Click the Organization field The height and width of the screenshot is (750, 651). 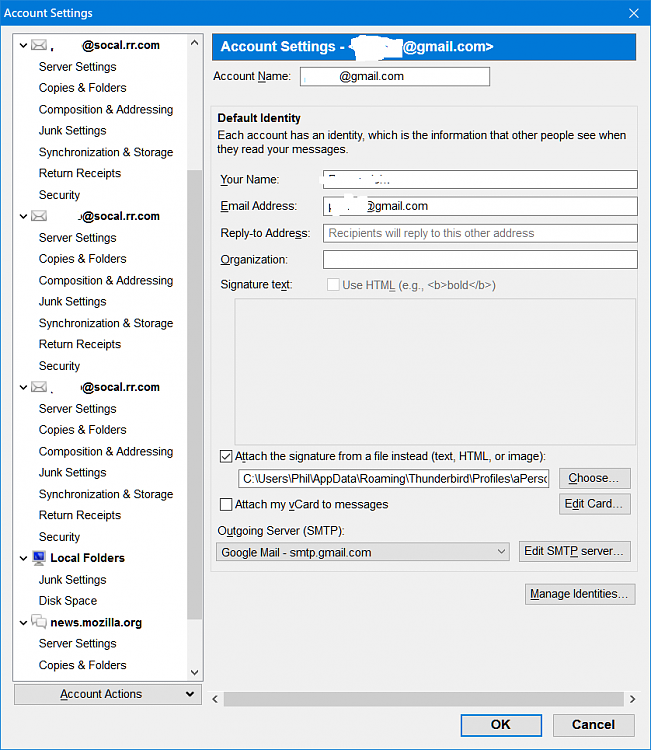(x=480, y=260)
